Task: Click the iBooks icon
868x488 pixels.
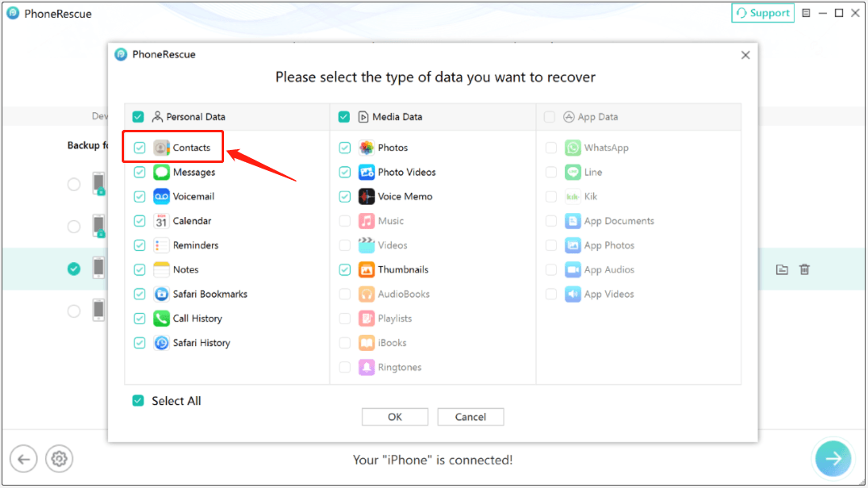Action: pyautogui.click(x=367, y=343)
